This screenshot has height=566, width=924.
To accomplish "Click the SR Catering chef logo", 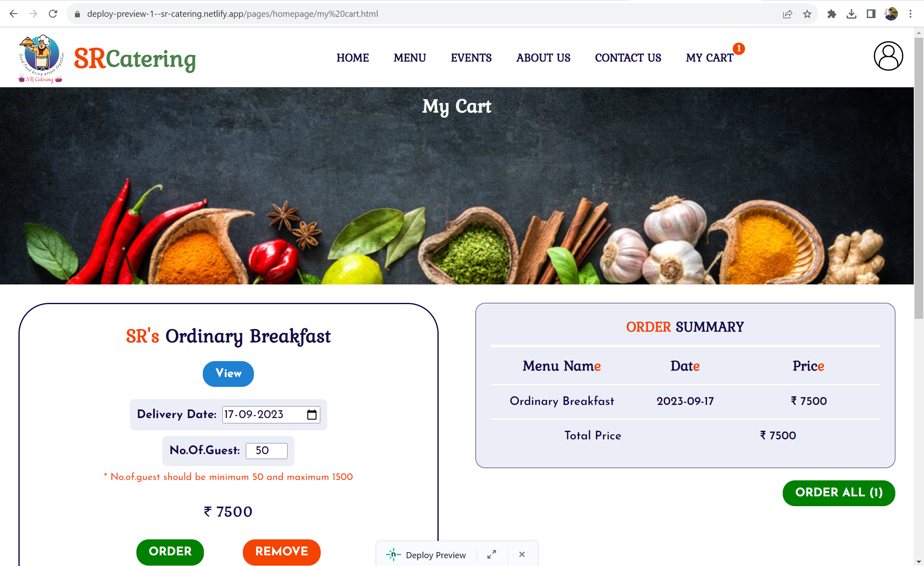I will pyautogui.click(x=41, y=58).
